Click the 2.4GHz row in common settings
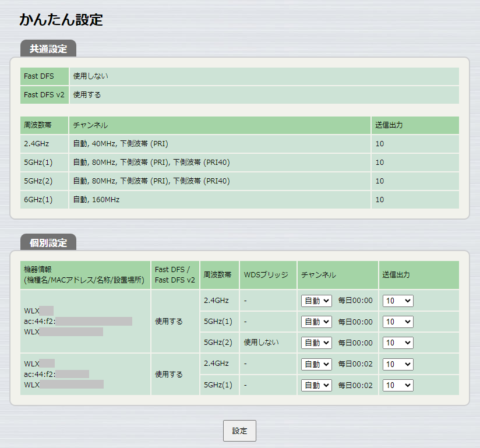This screenshot has height=448, width=480. [239, 144]
